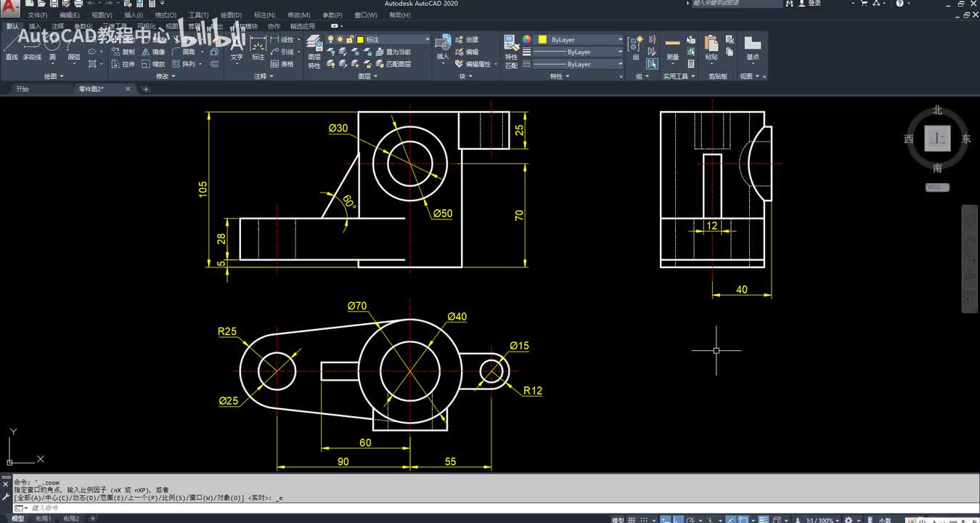Click the Table (表格) annotation tool
The width and height of the screenshot is (980, 523).
tap(282, 64)
